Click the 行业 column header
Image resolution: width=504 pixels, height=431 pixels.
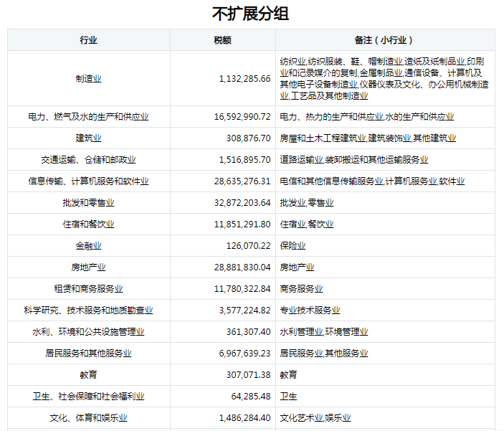coord(88,40)
